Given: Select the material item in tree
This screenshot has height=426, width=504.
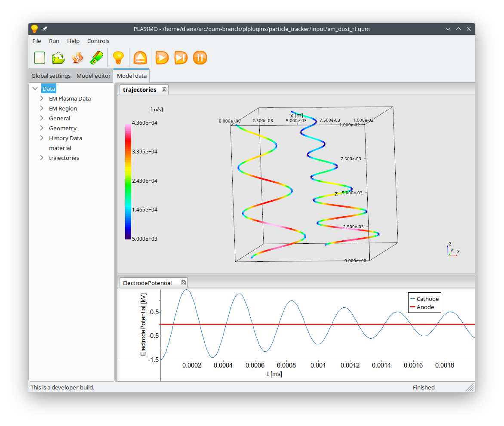Looking at the screenshot, I should point(60,148).
